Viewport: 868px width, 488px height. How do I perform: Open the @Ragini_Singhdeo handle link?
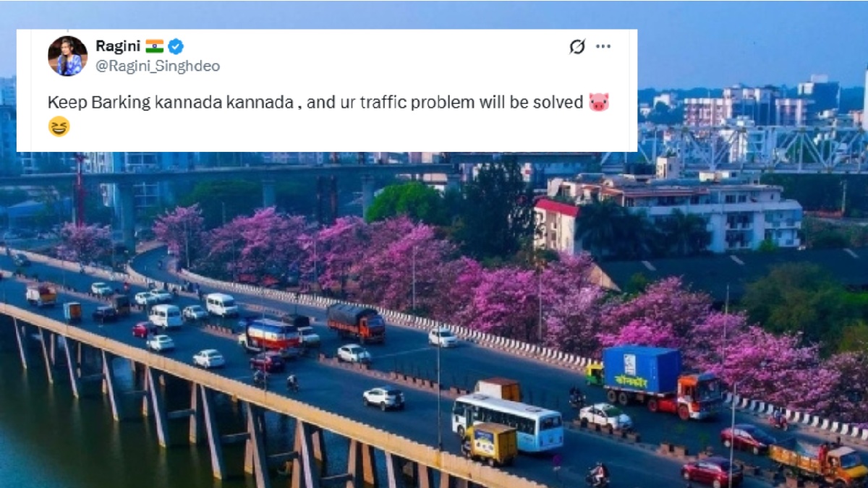tap(158, 66)
